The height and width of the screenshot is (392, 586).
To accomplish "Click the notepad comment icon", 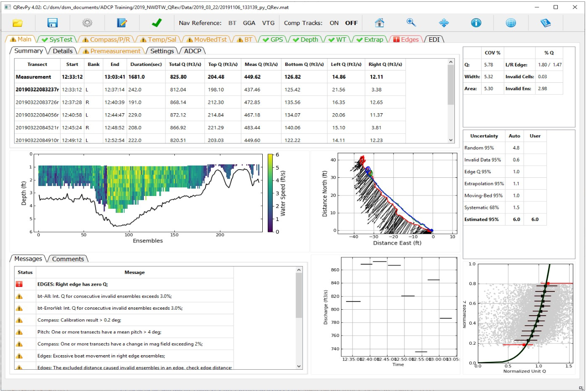I will click(x=122, y=23).
